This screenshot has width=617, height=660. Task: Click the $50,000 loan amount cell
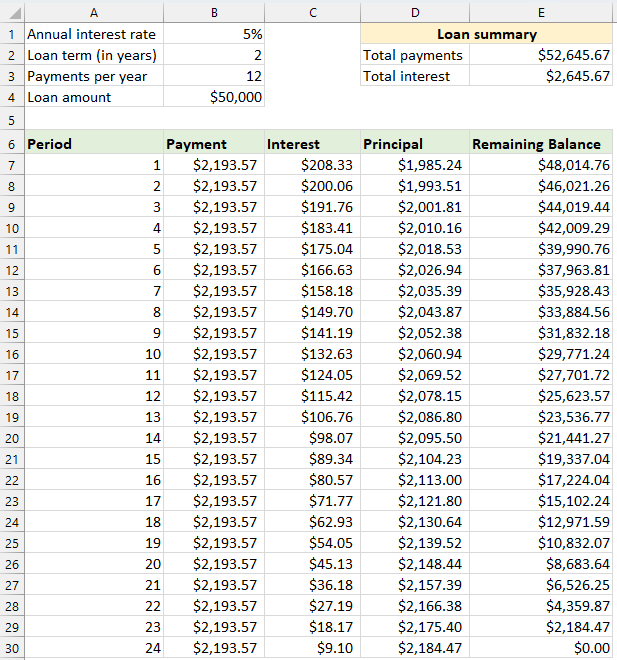click(x=214, y=97)
